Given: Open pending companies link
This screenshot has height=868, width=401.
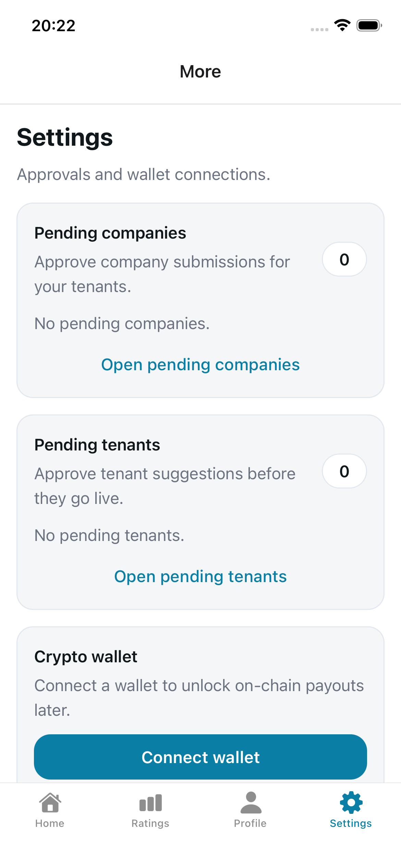Looking at the screenshot, I should [x=200, y=364].
